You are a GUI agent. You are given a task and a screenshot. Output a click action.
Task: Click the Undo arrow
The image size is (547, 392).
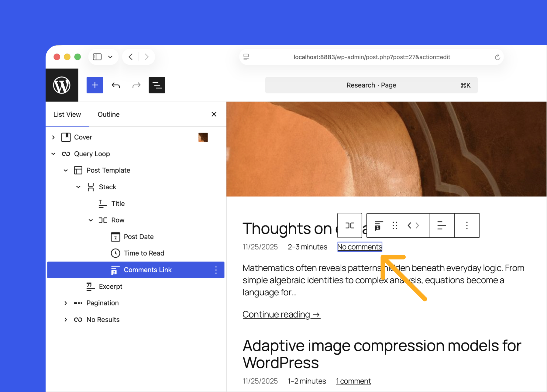[116, 85]
